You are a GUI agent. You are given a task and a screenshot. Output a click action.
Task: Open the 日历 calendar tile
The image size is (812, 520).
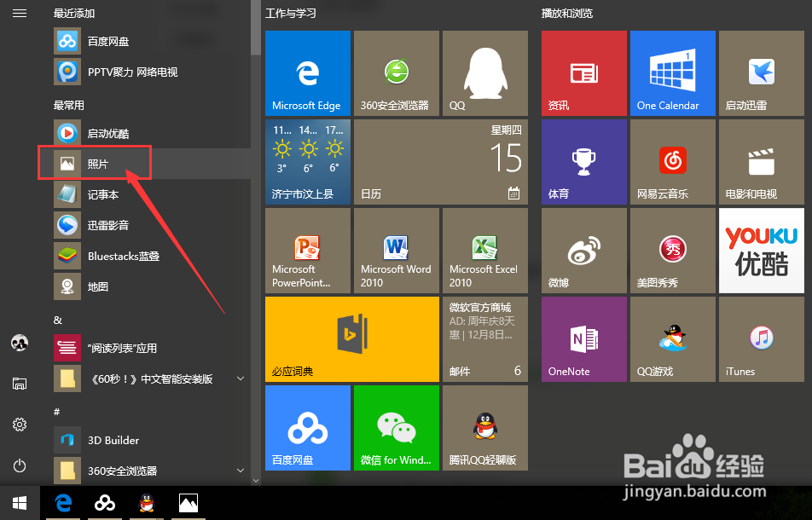[x=441, y=162]
